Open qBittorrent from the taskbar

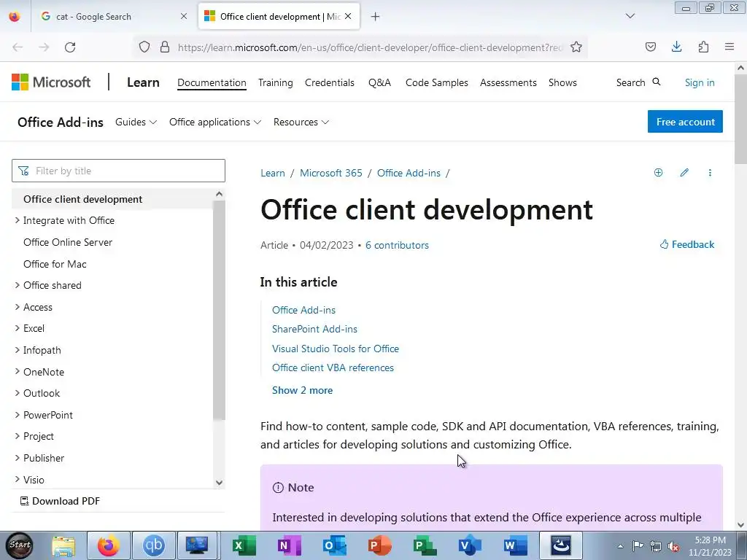(x=153, y=545)
